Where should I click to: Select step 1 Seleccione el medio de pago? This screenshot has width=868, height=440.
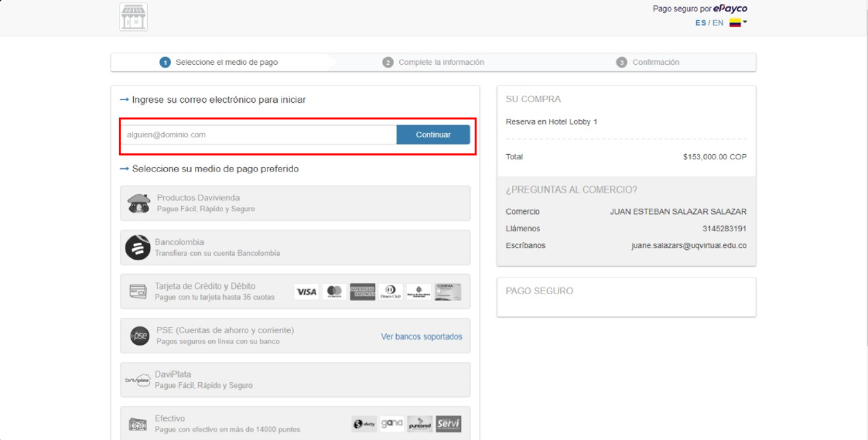pos(219,62)
